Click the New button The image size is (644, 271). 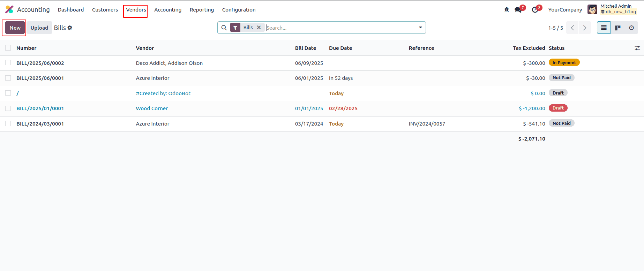coord(15,28)
